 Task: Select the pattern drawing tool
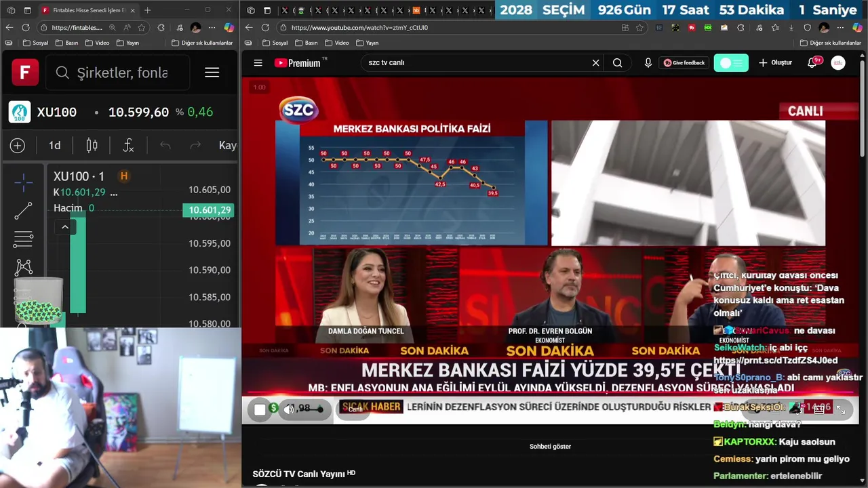[24, 267]
